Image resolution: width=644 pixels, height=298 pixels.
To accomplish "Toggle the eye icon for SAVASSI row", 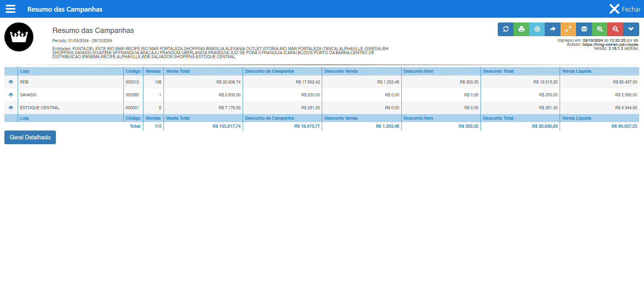I will coord(11,95).
